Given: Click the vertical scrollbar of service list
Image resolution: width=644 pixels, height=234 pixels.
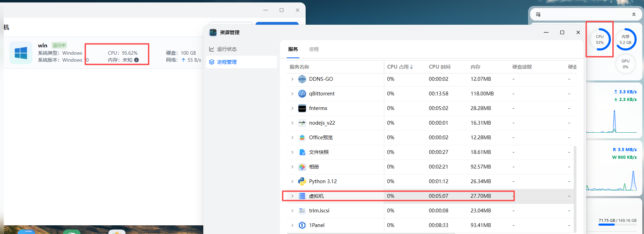Looking at the screenshot, I should click(x=575, y=189).
